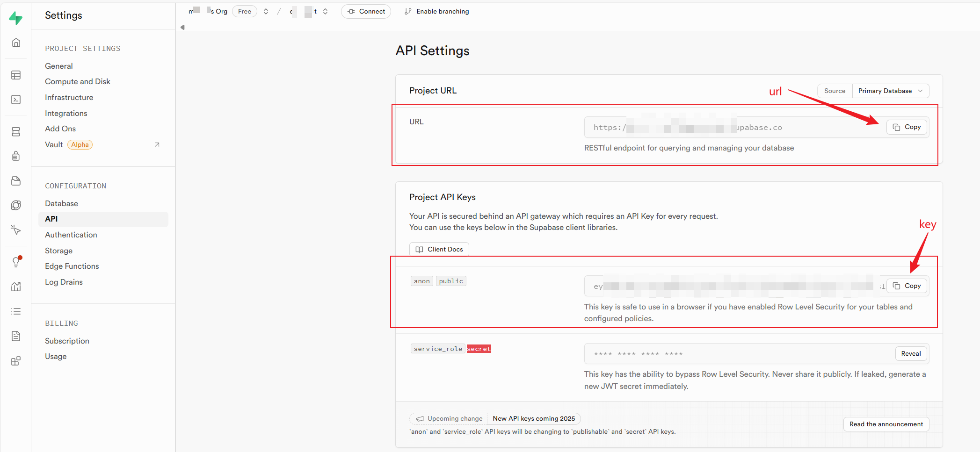Image resolution: width=980 pixels, height=452 pixels.
Task: Open the Reports chart icon
Action: tap(16, 287)
